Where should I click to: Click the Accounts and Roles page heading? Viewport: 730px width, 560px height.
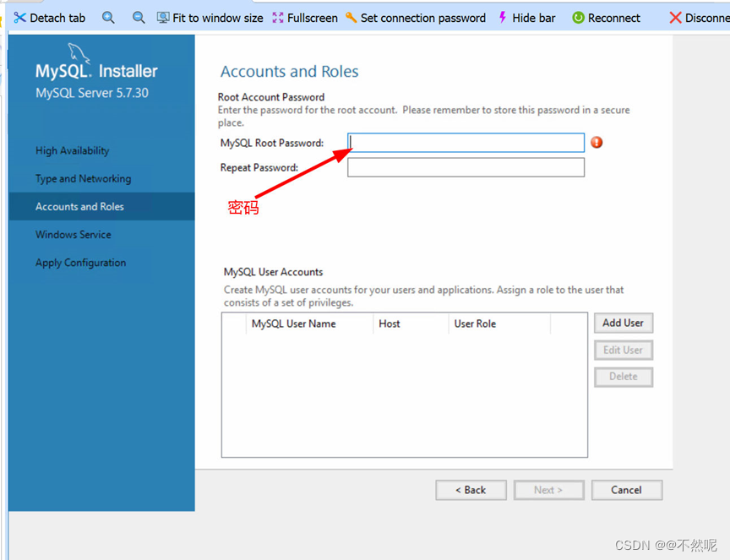pos(290,72)
